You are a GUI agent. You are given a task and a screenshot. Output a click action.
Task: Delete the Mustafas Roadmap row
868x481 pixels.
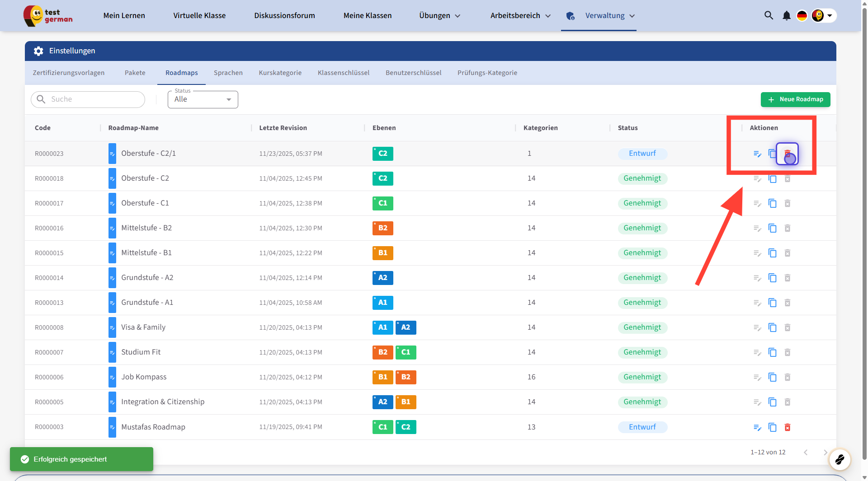pos(787,427)
